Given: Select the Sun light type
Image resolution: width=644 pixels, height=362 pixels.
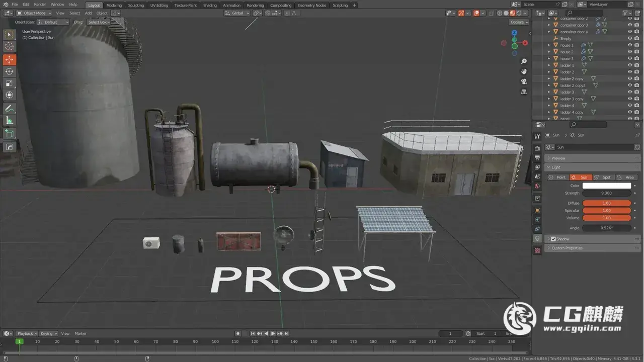Looking at the screenshot, I should point(580,177).
